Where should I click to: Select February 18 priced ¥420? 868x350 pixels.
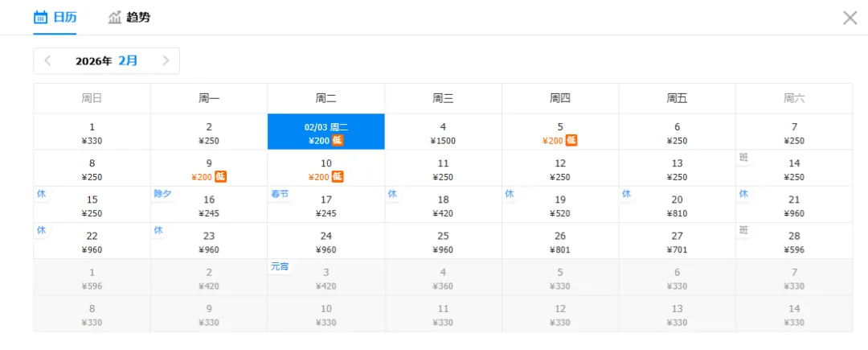443,205
